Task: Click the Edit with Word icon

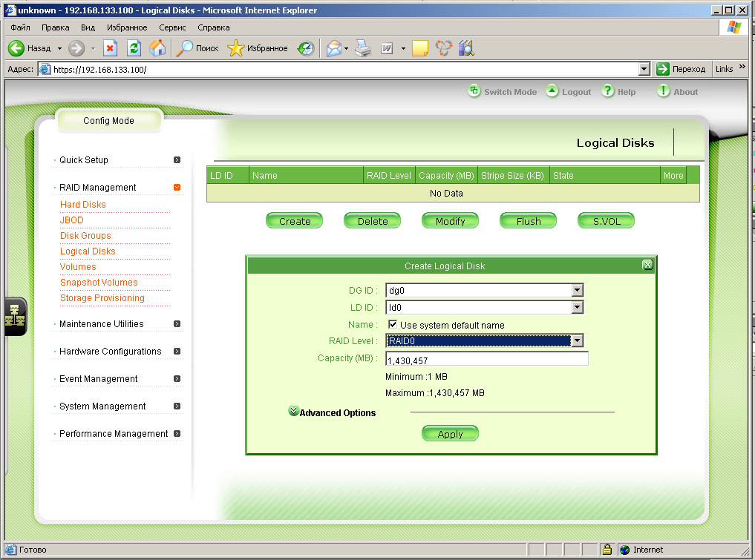Action: coord(387,48)
